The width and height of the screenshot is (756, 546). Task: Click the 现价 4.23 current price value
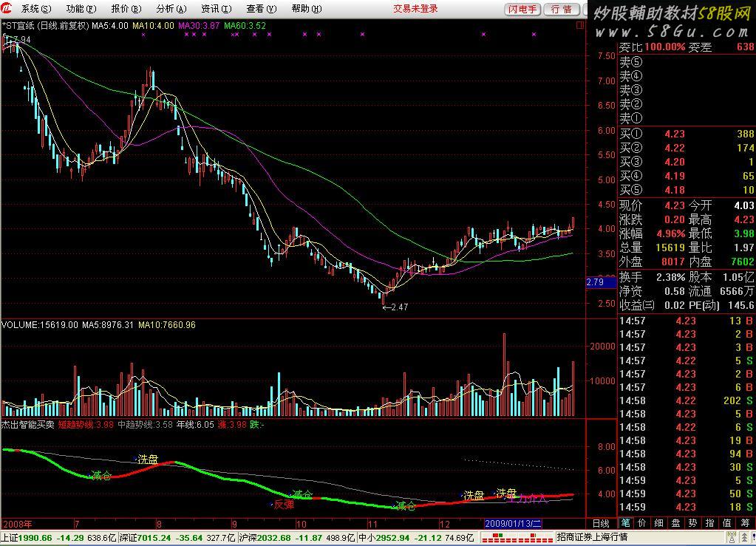[675, 206]
